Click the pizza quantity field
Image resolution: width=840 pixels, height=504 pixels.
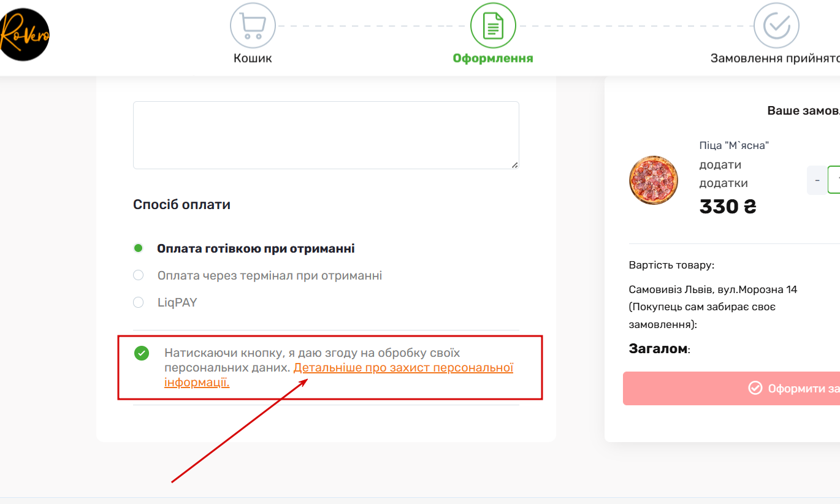[834, 180]
